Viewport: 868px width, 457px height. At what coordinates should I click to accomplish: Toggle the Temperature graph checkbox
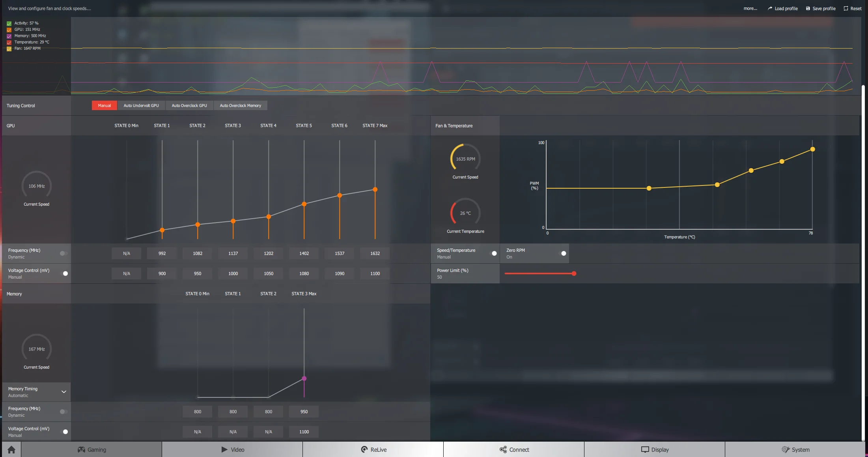click(x=9, y=42)
